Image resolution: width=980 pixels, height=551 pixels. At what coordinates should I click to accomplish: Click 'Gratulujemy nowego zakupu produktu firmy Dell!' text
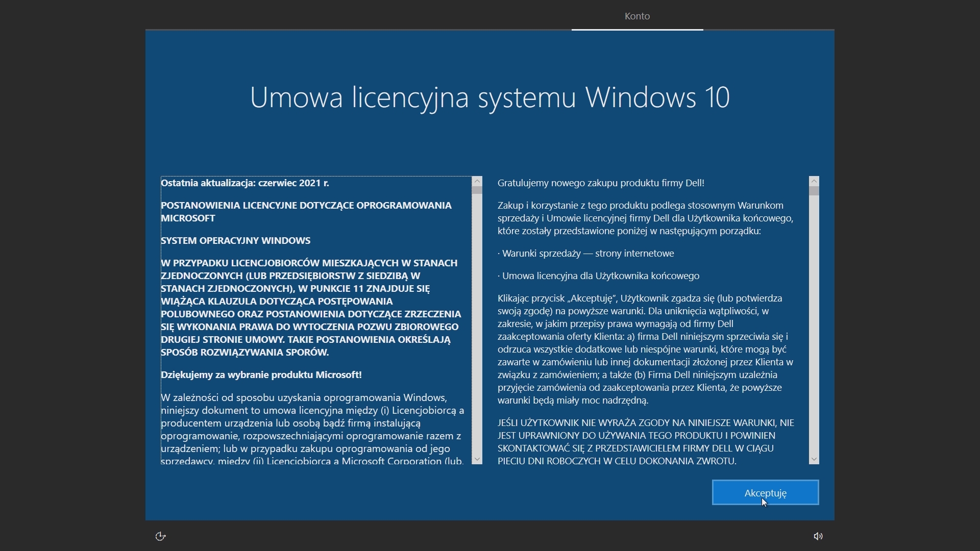(601, 183)
